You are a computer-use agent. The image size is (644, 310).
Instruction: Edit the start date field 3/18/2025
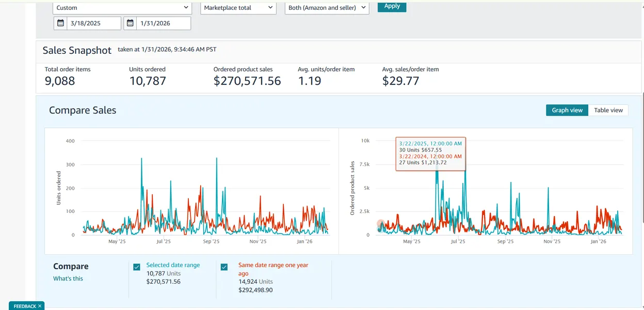coord(94,23)
